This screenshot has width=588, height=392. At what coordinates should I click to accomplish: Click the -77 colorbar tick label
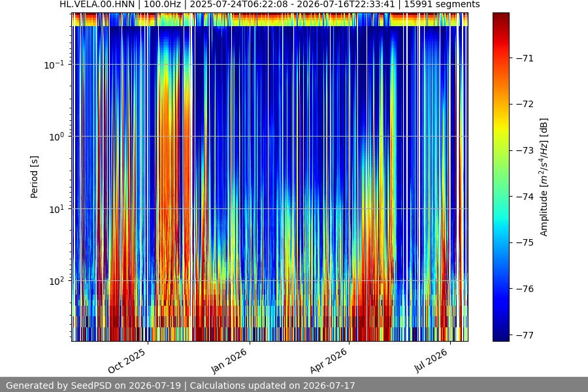(x=525, y=335)
